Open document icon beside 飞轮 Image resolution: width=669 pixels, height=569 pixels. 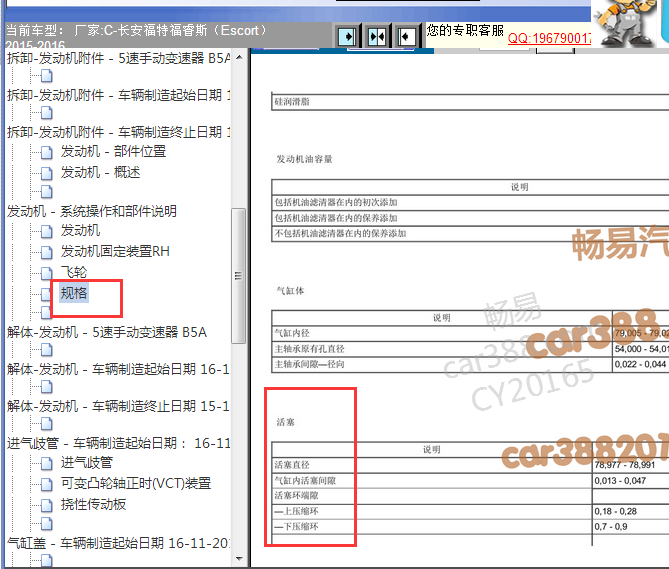(x=47, y=273)
